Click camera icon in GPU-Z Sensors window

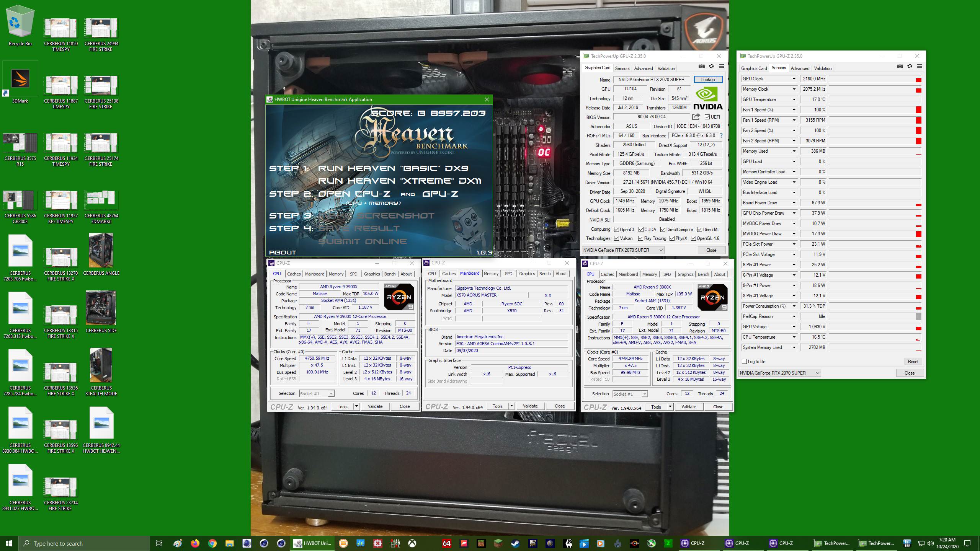[900, 66]
